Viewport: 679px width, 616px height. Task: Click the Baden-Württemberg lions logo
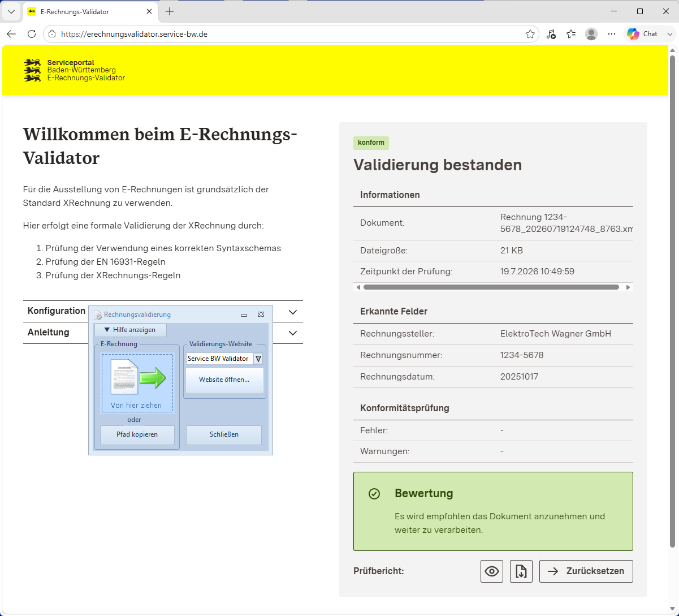point(32,70)
